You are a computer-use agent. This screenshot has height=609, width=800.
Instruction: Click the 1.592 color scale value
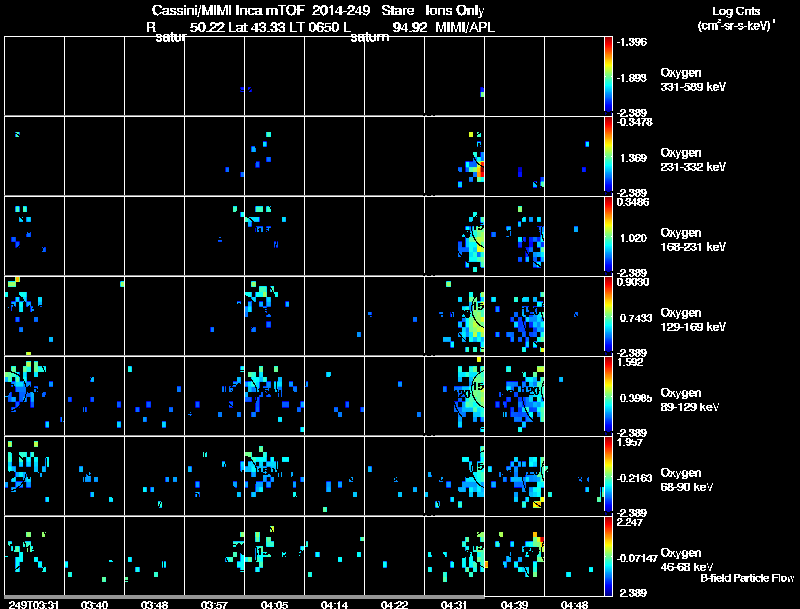tap(631, 362)
